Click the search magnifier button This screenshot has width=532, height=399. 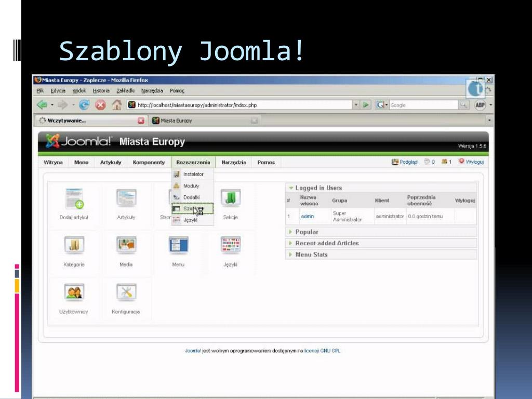(x=463, y=105)
